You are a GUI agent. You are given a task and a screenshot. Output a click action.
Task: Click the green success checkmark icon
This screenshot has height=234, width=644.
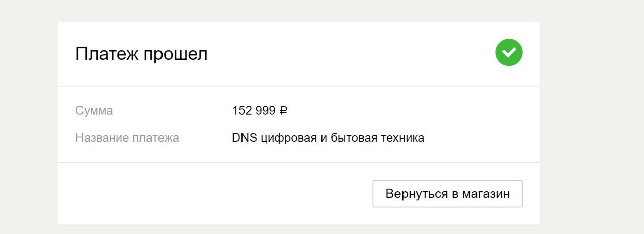point(509,52)
